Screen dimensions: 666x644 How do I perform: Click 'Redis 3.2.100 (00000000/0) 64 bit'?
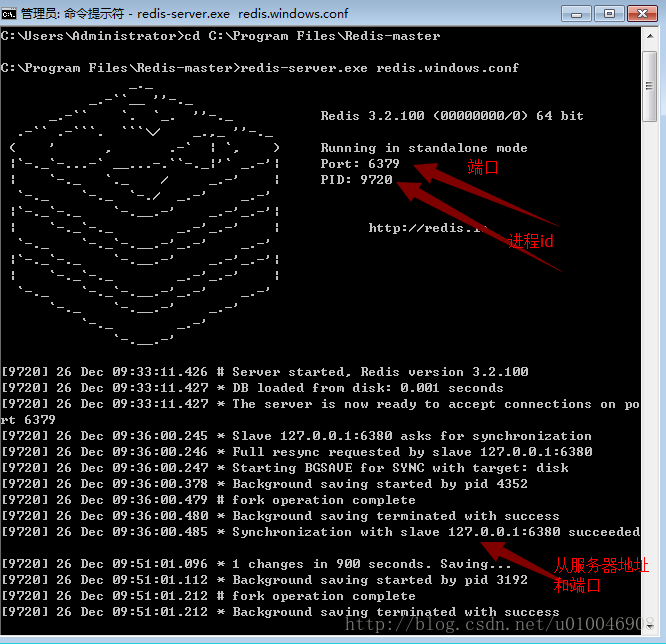tap(452, 116)
